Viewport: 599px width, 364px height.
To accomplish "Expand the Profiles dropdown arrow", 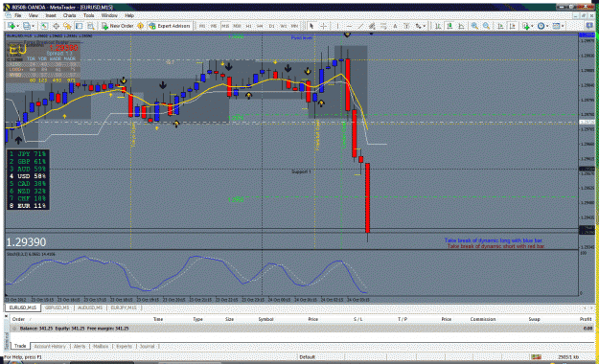I will (33, 26).
